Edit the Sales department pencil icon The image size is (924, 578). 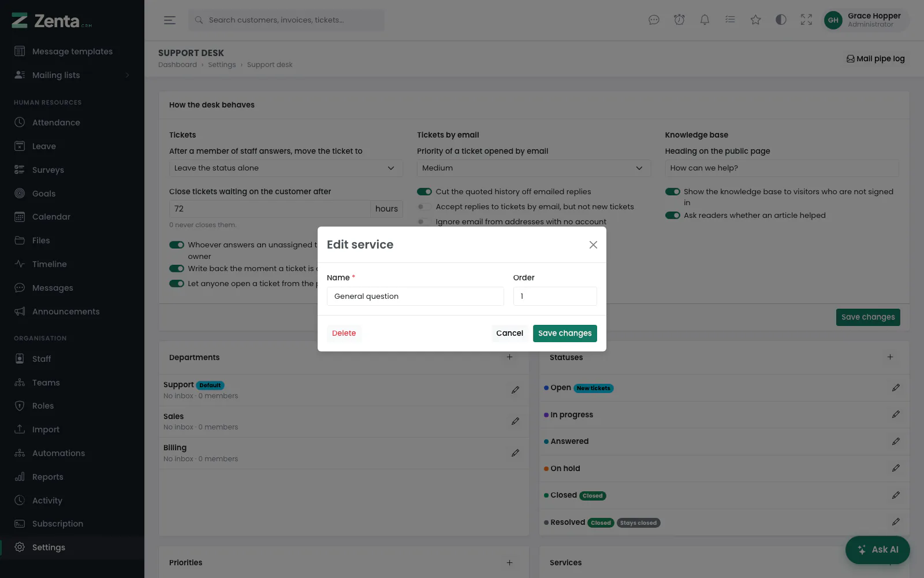tap(515, 421)
